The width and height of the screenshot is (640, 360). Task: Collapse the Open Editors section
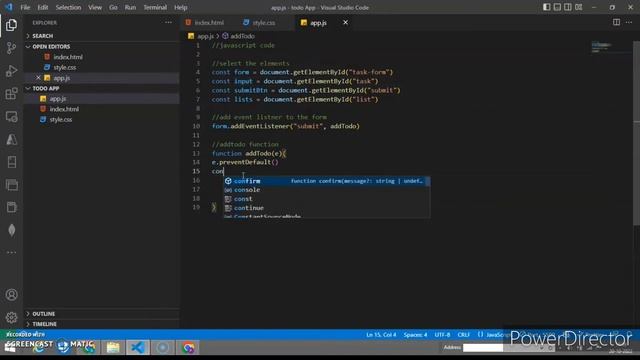(x=102, y=47)
